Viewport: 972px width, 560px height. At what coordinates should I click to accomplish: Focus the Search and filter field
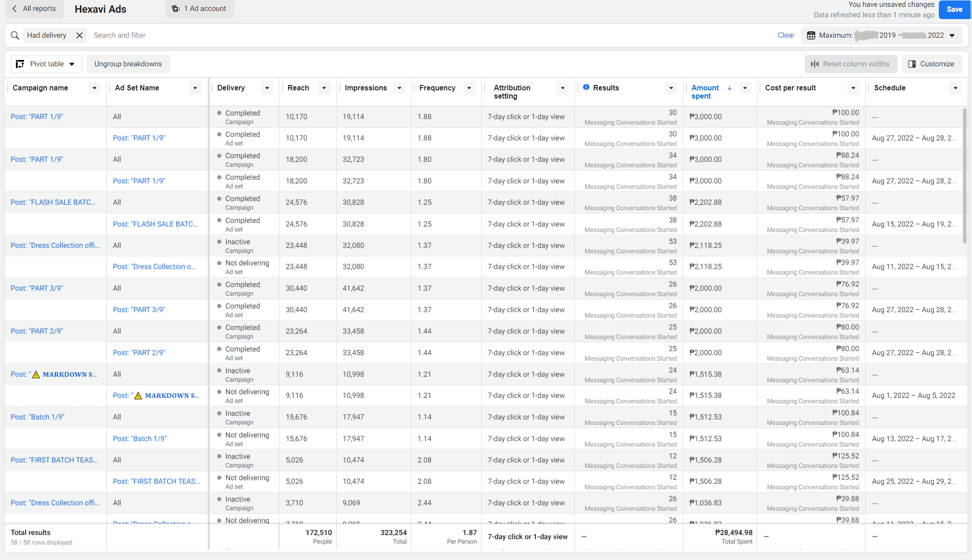coord(120,35)
